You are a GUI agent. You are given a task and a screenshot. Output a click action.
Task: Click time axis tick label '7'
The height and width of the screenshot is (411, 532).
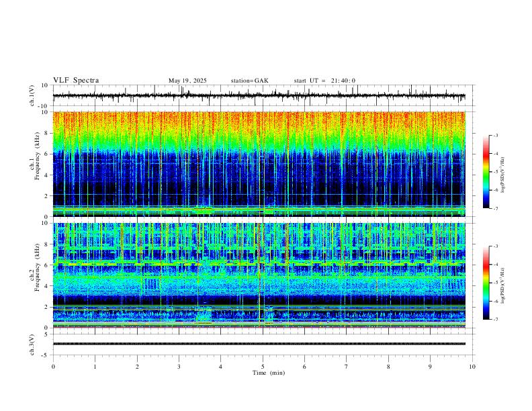(x=347, y=367)
